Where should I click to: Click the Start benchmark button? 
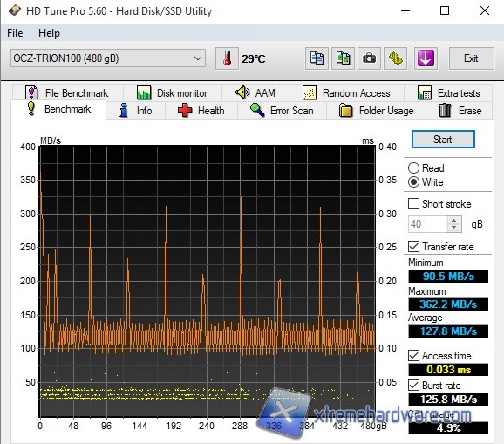[443, 140]
